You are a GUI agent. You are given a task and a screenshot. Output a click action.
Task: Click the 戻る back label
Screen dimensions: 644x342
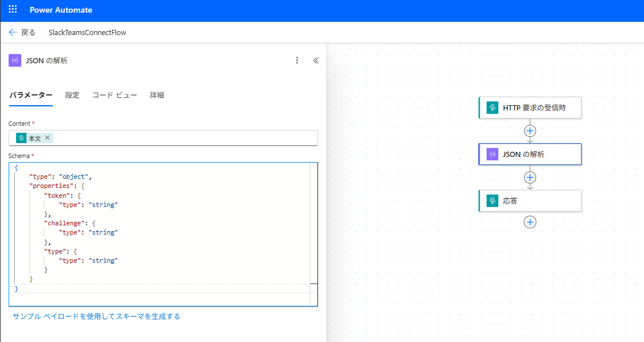tap(28, 32)
